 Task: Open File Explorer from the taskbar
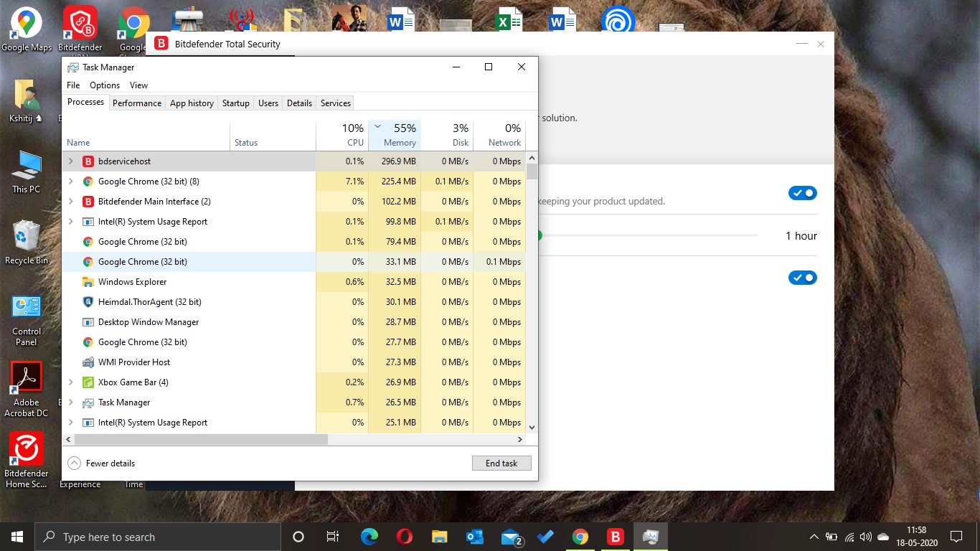440,537
